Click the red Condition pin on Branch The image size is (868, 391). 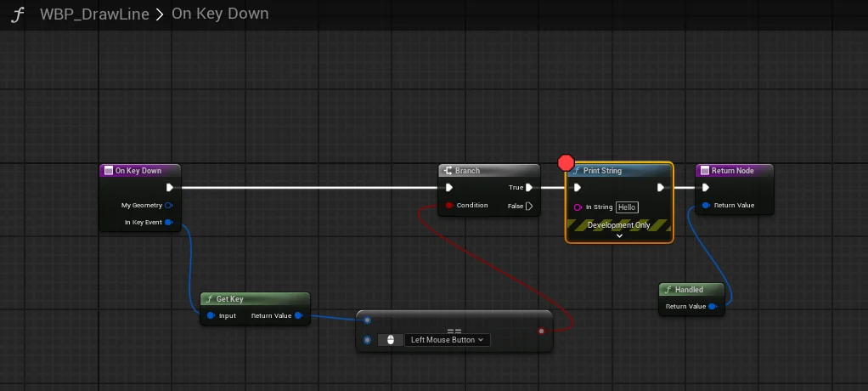point(448,206)
